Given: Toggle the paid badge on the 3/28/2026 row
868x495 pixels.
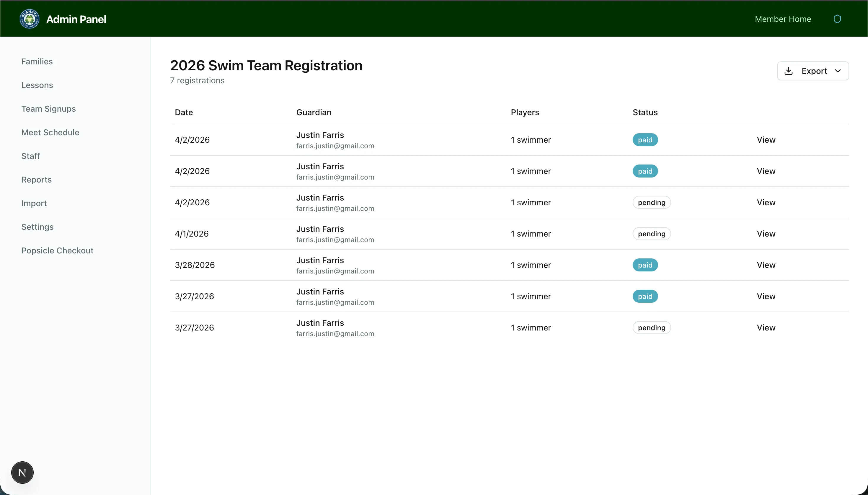Looking at the screenshot, I should point(645,265).
